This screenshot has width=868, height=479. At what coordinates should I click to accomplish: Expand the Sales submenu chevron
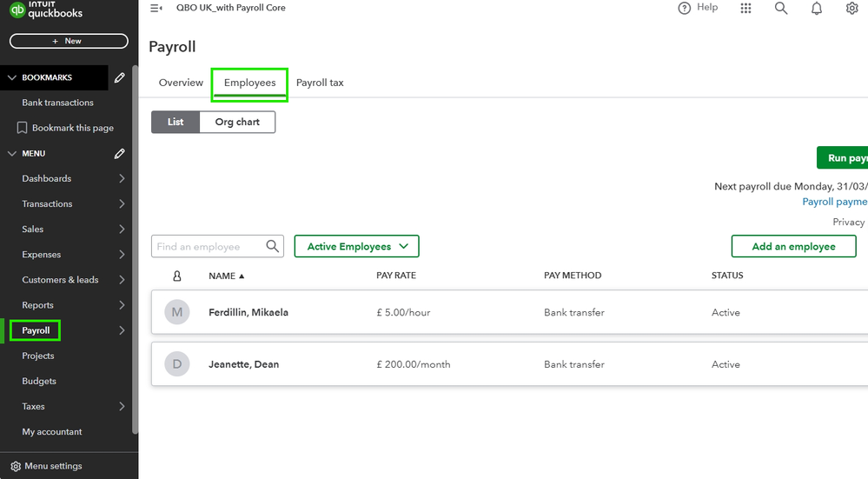(122, 230)
